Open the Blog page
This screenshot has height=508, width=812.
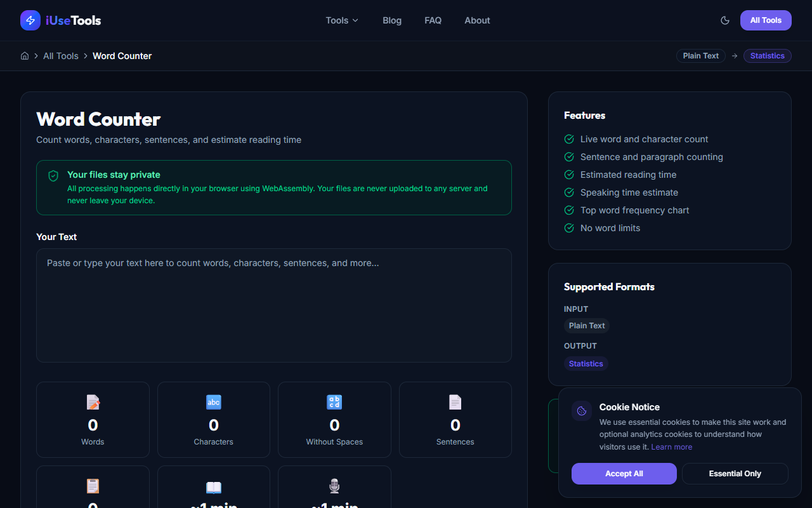pyautogui.click(x=391, y=20)
